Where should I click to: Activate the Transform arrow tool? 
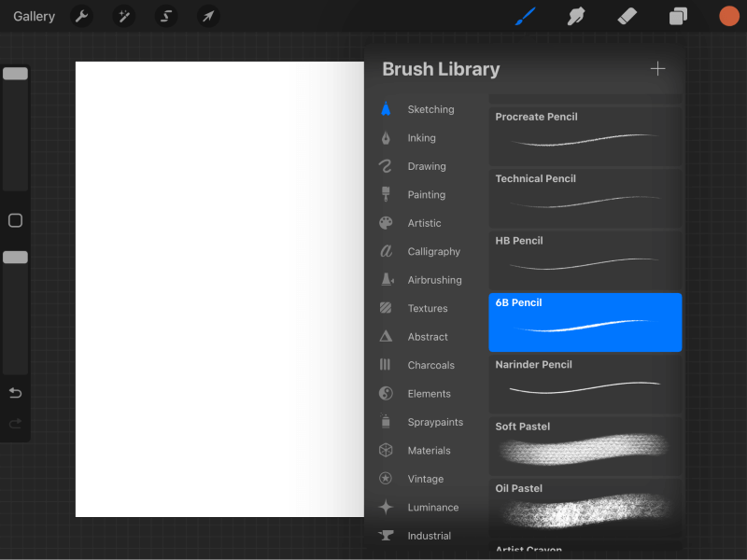point(208,16)
